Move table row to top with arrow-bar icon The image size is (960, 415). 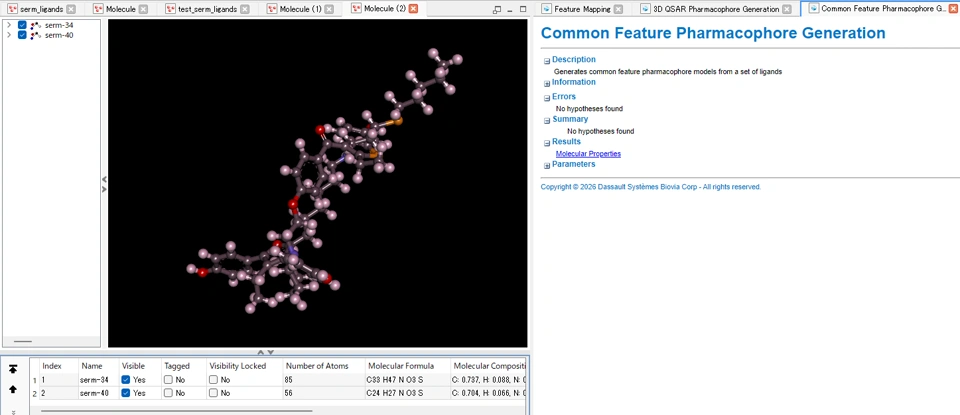click(x=13, y=369)
